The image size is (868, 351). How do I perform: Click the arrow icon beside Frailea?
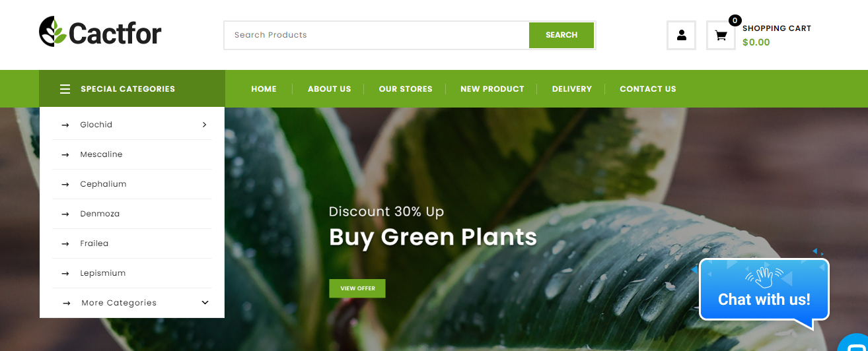pos(65,243)
